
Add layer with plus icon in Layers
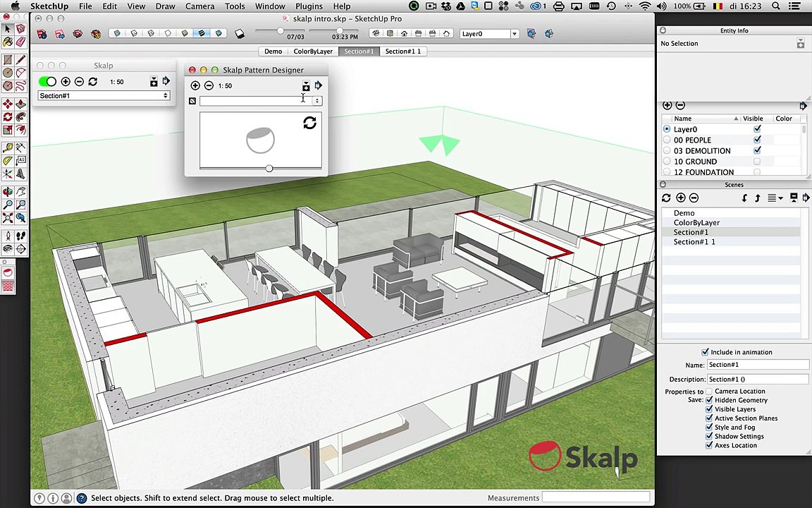click(667, 105)
